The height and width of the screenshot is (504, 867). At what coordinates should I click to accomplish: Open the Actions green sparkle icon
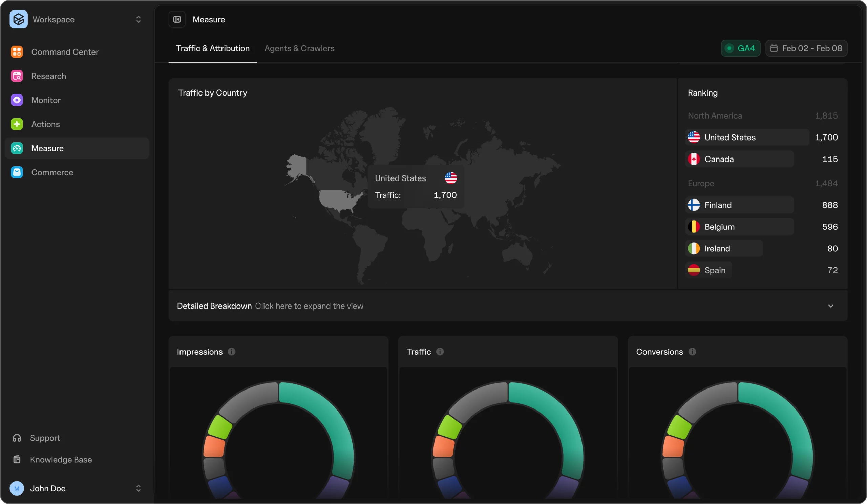pos(17,124)
